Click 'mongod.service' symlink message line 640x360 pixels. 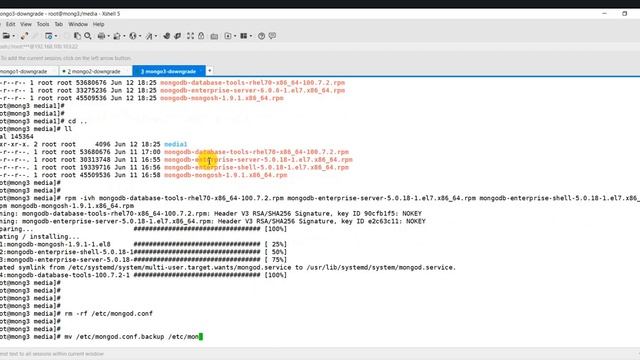228,267
